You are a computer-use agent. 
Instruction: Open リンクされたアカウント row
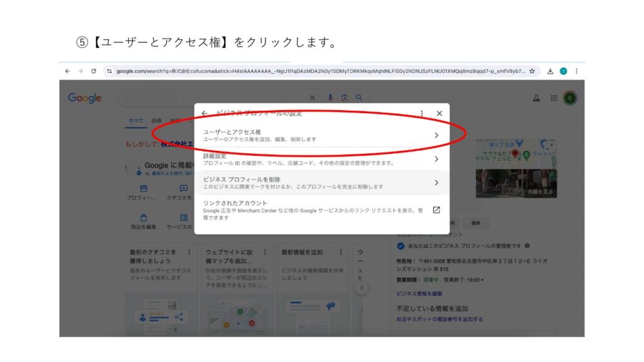pos(321,210)
